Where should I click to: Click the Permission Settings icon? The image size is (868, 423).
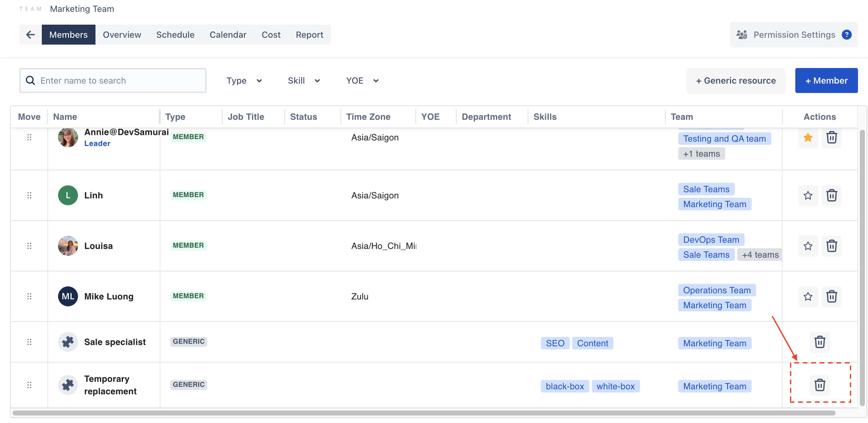tap(742, 34)
